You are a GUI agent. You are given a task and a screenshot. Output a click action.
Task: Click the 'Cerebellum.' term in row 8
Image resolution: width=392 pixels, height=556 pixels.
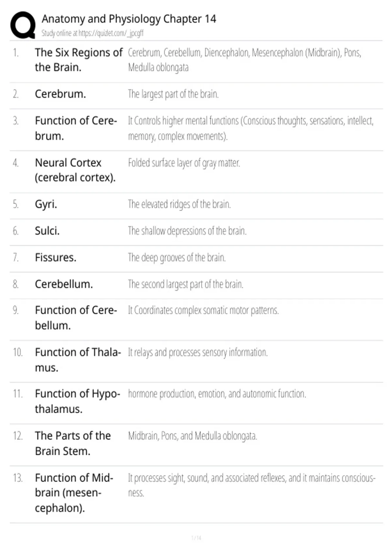(64, 284)
